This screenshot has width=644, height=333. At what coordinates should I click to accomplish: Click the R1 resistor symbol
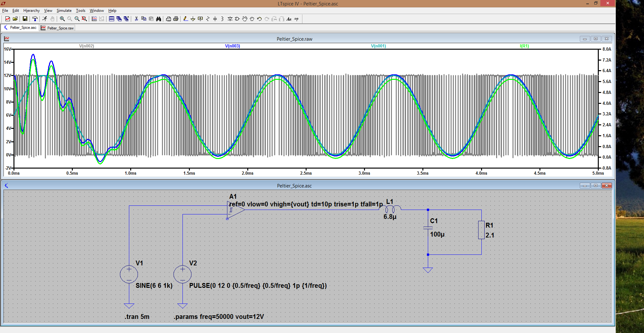[x=481, y=230]
